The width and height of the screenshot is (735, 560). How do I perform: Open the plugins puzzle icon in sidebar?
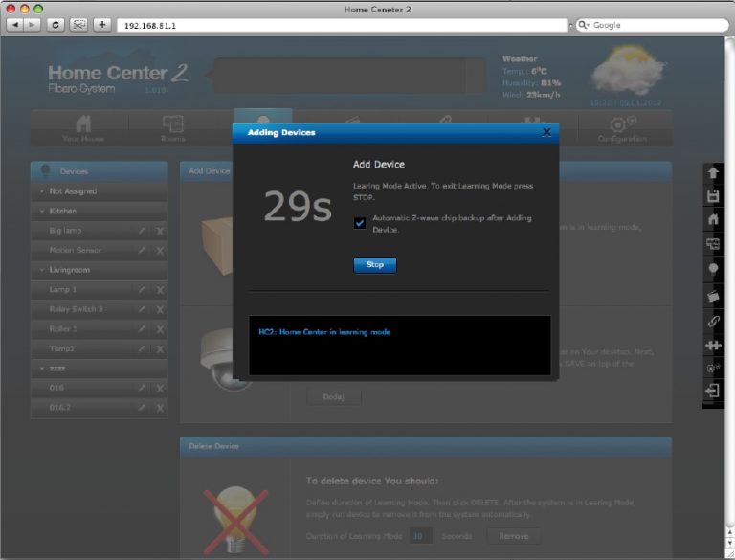(713, 345)
